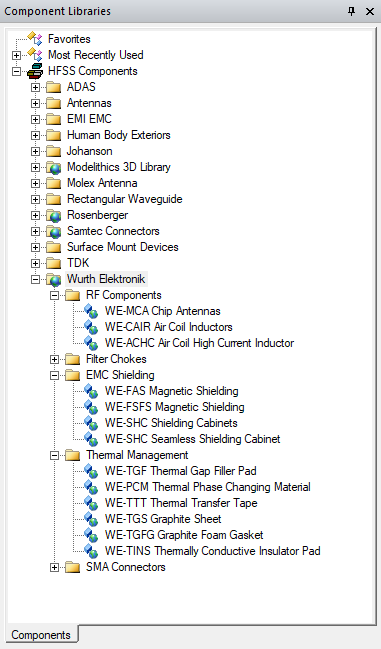Viewport: 381px width, 649px height.
Task: Select the WE-TTT Thermal Transfer Tape text
Action: click(181, 503)
